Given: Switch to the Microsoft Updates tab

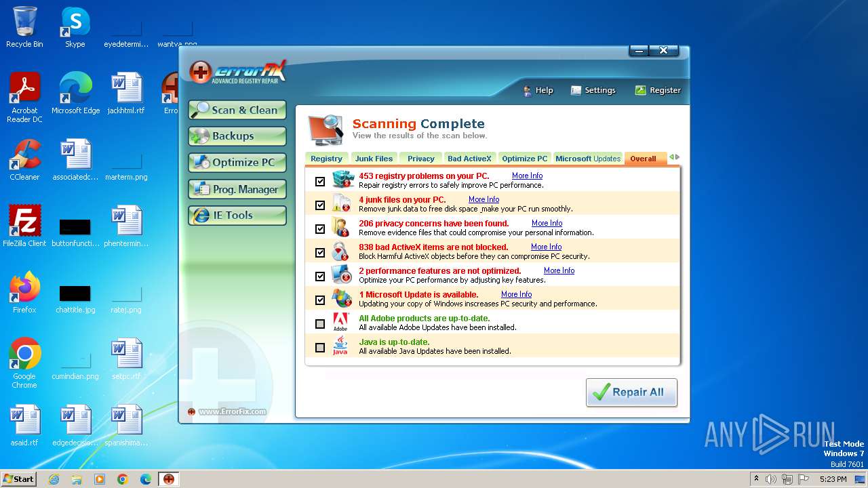Looking at the screenshot, I should point(588,159).
